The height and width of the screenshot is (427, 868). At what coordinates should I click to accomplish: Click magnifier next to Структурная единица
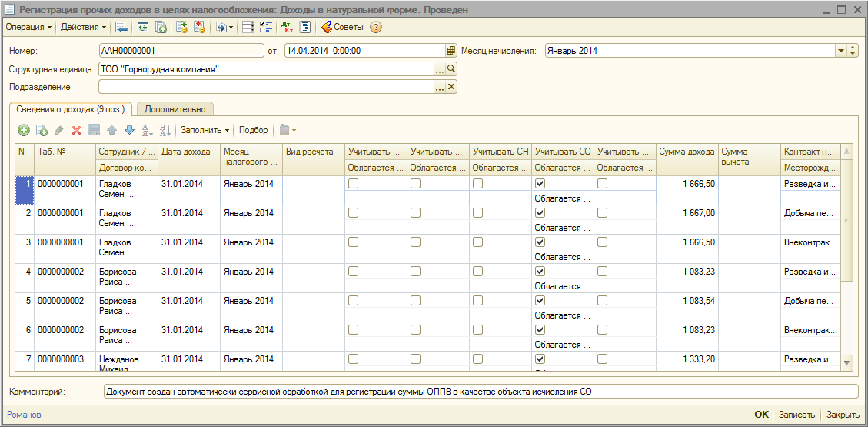451,69
